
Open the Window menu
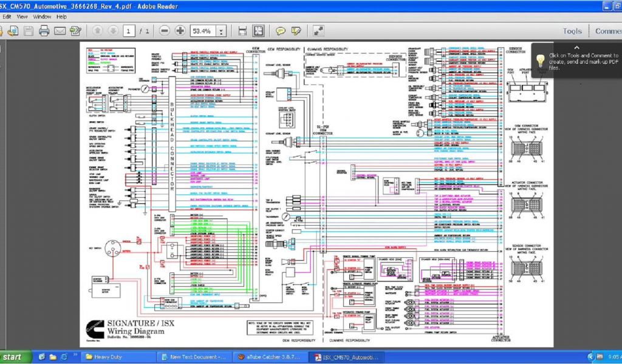(x=42, y=16)
